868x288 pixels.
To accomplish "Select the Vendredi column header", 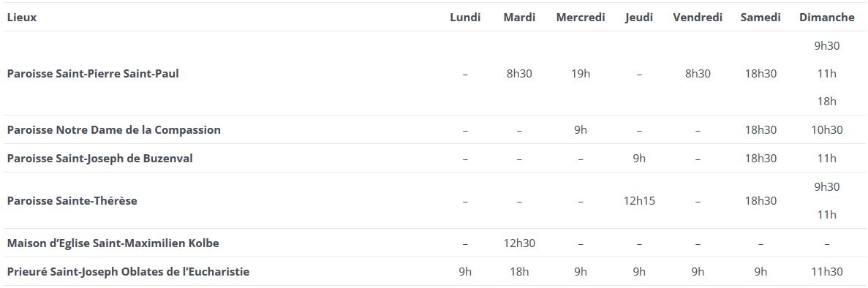I will point(698,17).
